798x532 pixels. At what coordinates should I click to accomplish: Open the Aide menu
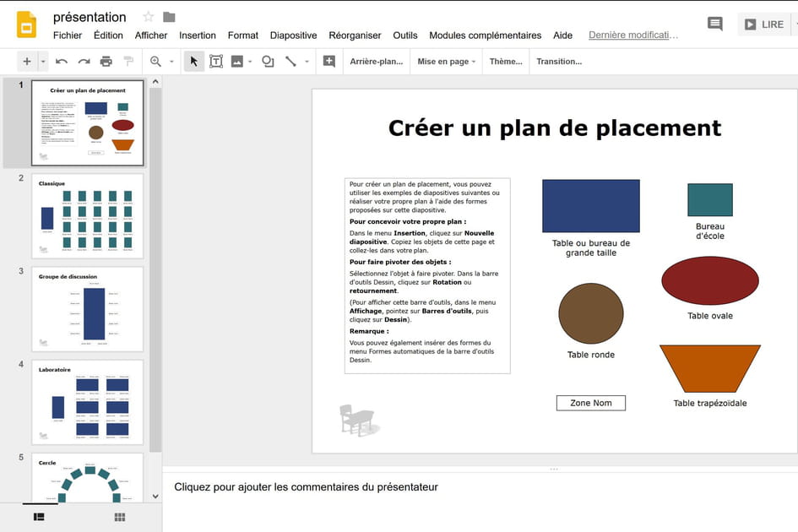click(x=563, y=35)
